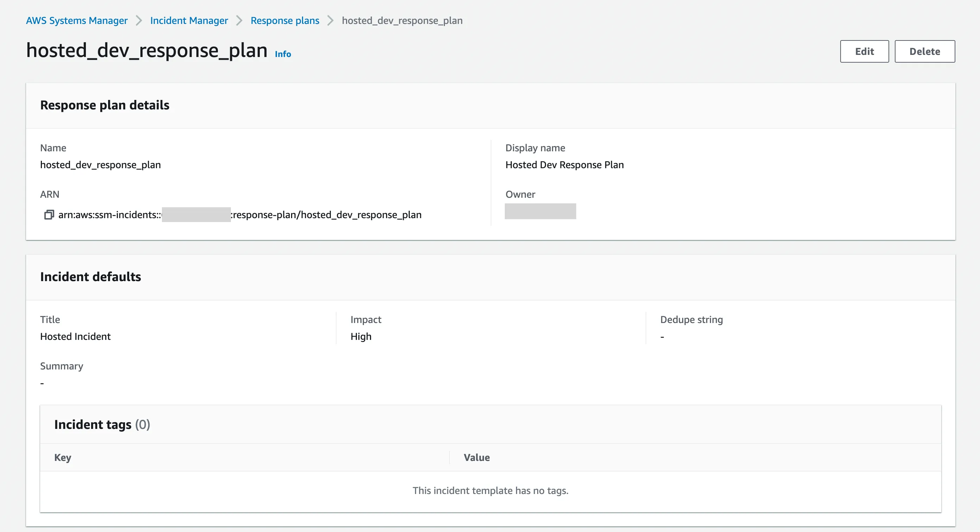980x532 pixels.
Task: Go to Response plans via breadcrumb
Action: 284,20
